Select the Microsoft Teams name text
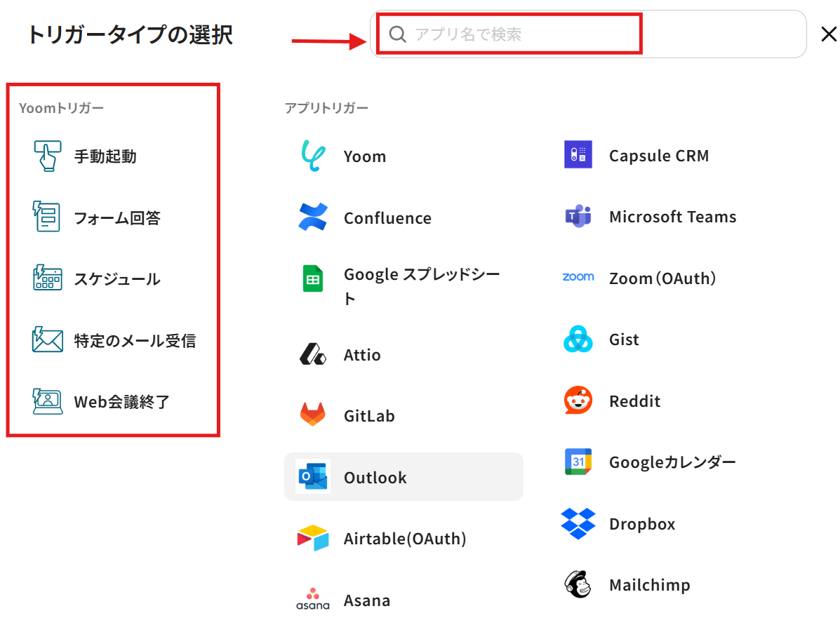 (x=673, y=217)
